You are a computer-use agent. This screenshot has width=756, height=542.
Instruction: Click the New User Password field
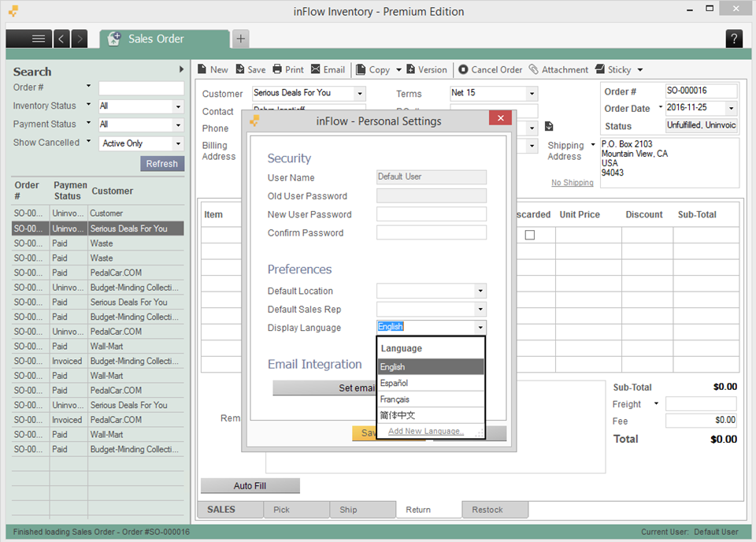coord(432,214)
